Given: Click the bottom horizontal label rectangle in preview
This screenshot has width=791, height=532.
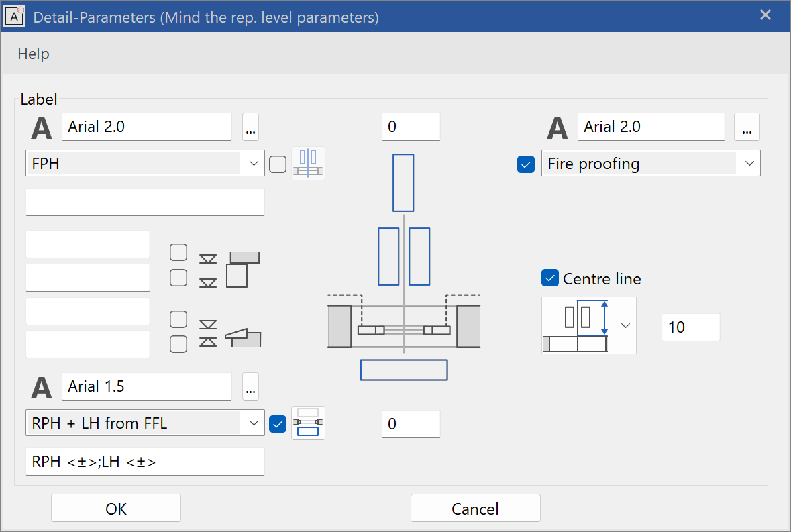Looking at the screenshot, I should [x=404, y=370].
